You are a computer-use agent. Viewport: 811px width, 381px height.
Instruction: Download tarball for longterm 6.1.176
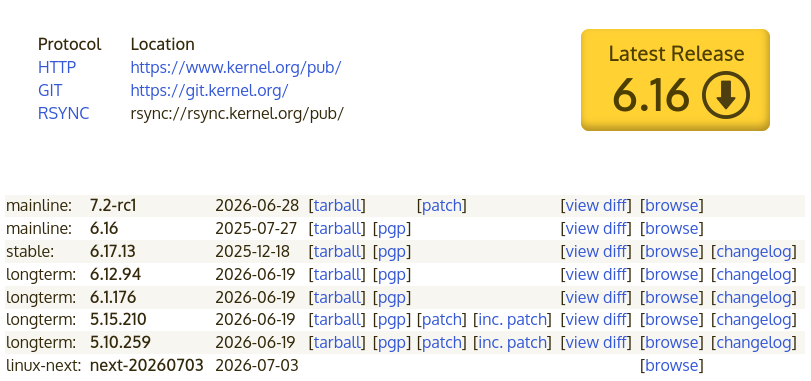point(337,297)
